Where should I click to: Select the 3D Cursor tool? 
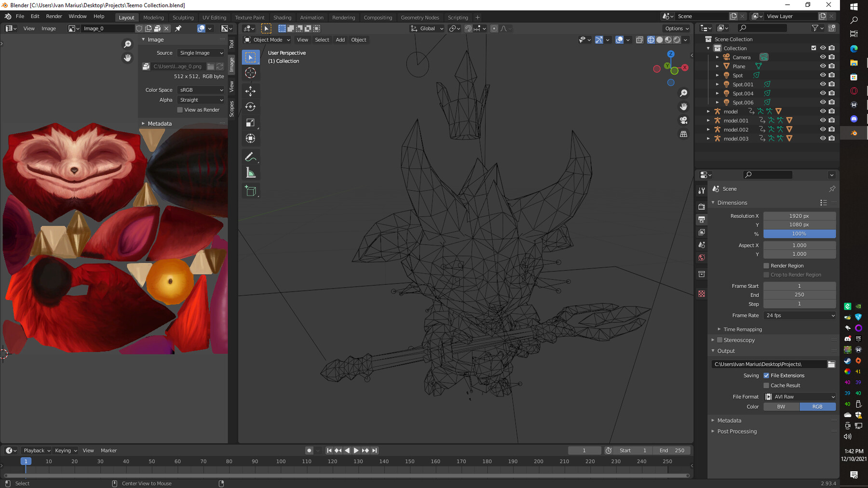pyautogui.click(x=250, y=73)
